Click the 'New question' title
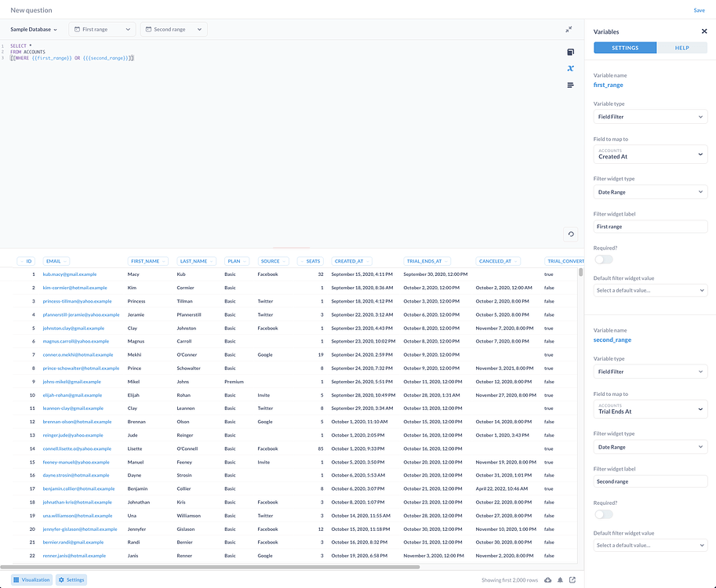This screenshot has width=716, height=588. [31, 10]
